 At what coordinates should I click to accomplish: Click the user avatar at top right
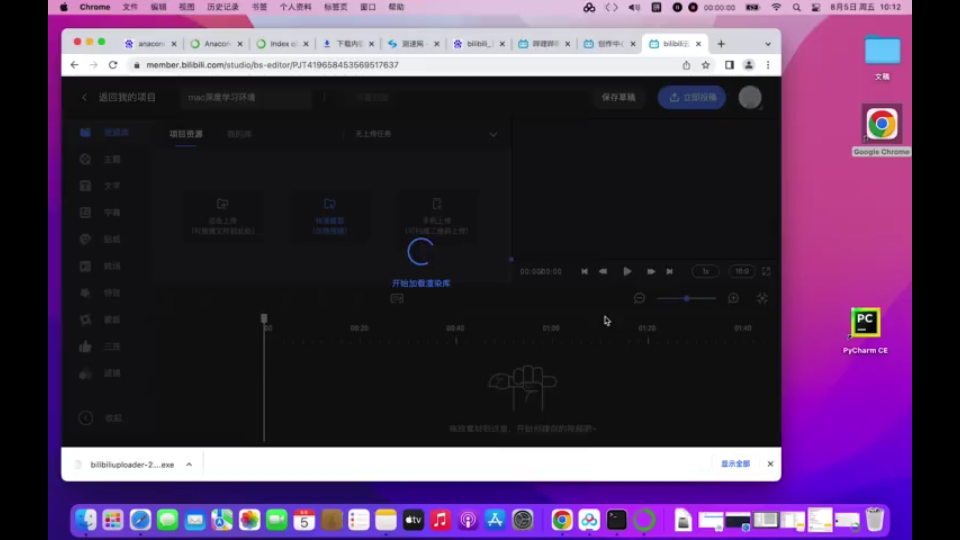pyautogui.click(x=750, y=97)
